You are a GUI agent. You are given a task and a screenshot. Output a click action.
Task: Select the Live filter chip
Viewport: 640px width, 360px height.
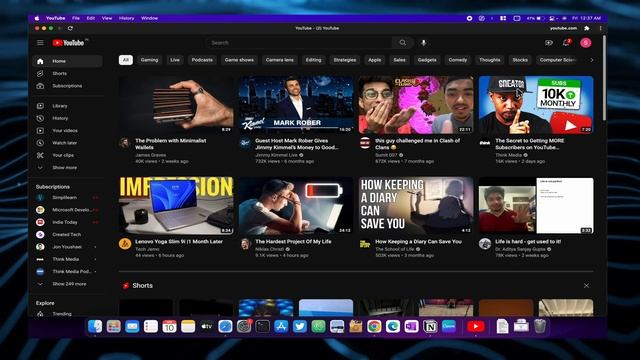coord(175,60)
